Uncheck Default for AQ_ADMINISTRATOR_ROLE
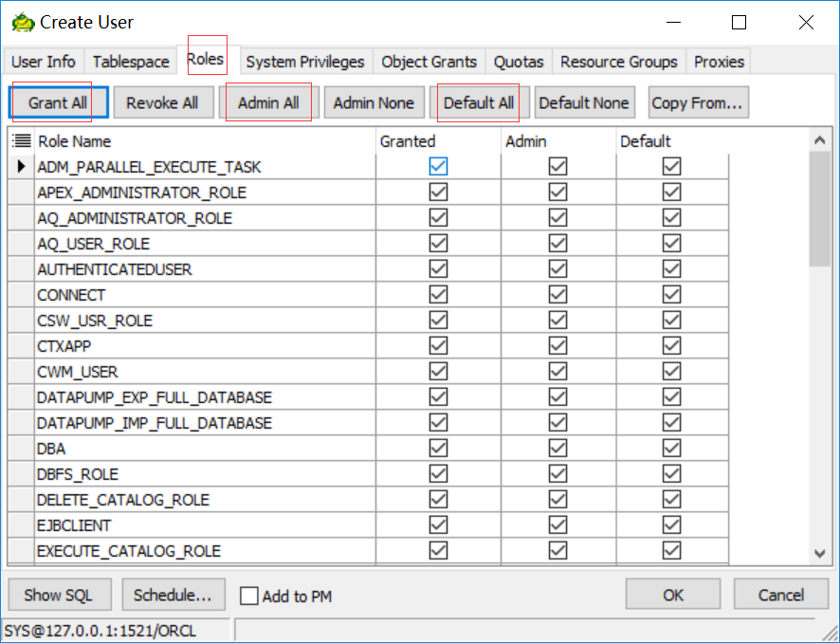This screenshot has height=643, width=840. [x=672, y=217]
